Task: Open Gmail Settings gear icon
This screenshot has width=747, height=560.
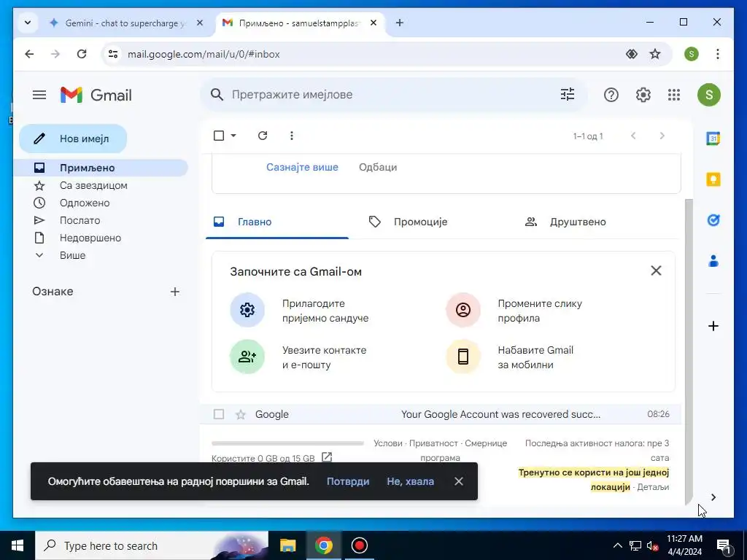Action: [643, 95]
